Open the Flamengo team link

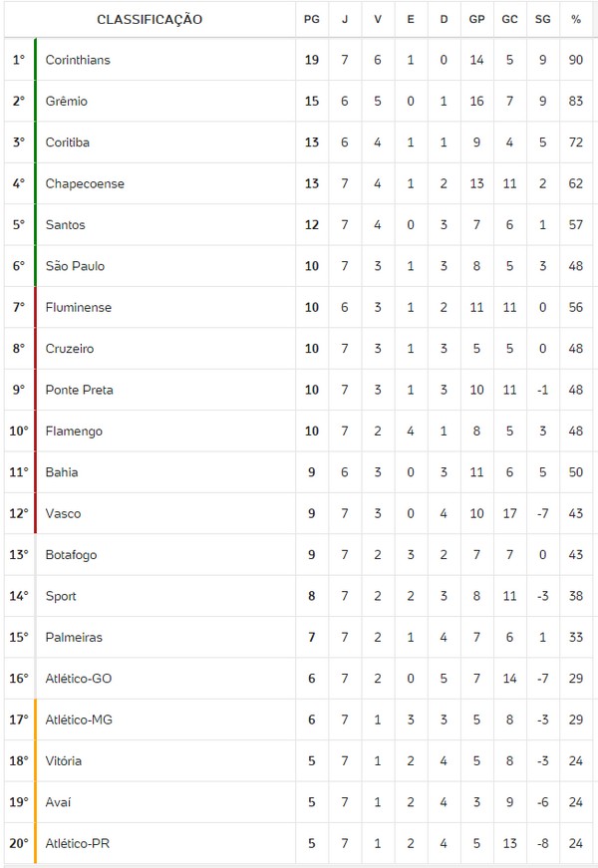[x=74, y=432]
